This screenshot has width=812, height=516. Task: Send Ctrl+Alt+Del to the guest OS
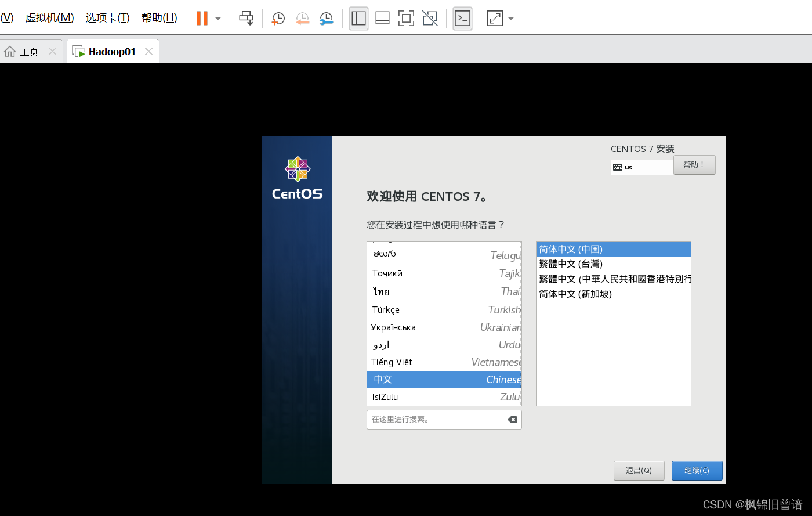[x=246, y=18]
